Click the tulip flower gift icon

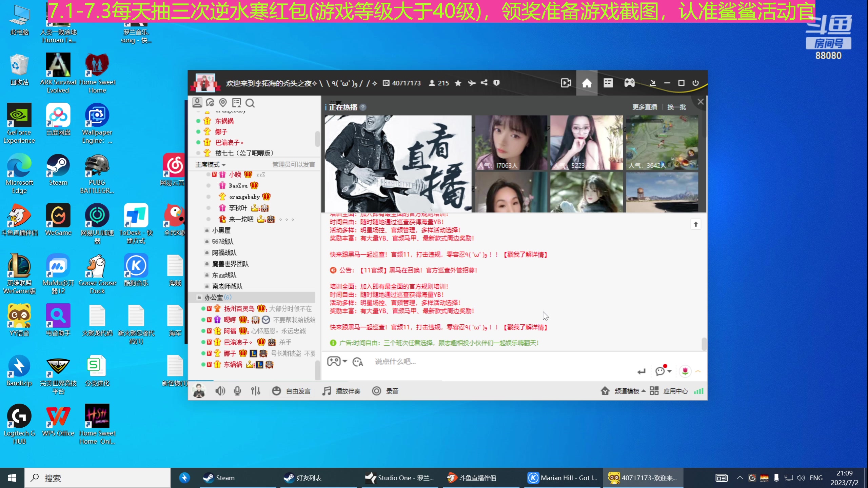pyautogui.click(x=685, y=371)
